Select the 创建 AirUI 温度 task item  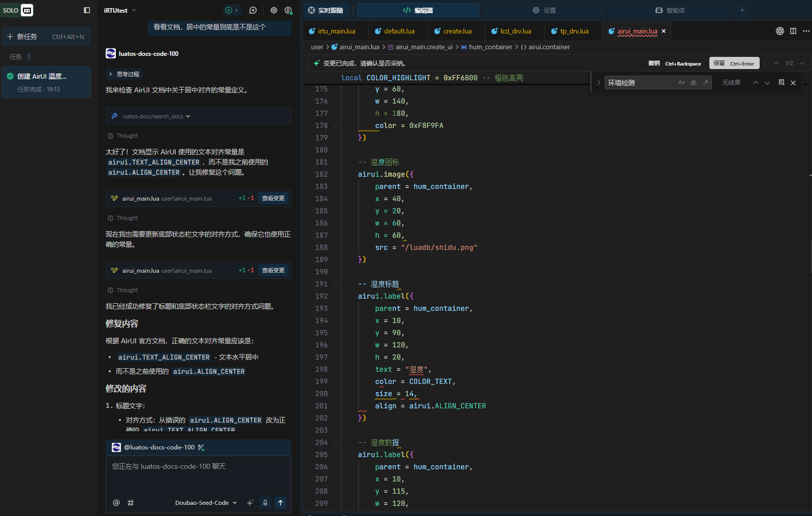click(46, 82)
